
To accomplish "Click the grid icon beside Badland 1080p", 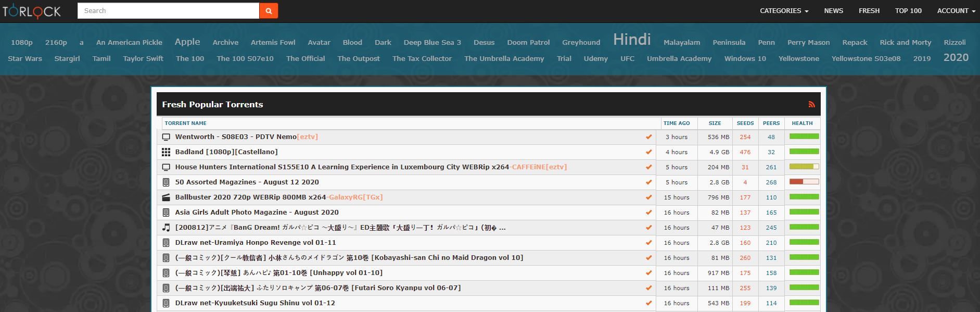I will 166,152.
